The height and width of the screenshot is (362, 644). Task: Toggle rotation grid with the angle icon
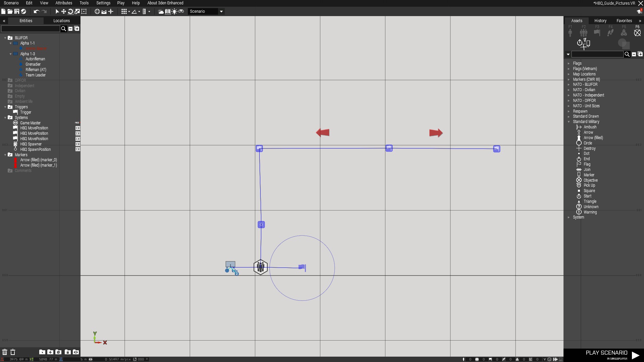click(134, 11)
